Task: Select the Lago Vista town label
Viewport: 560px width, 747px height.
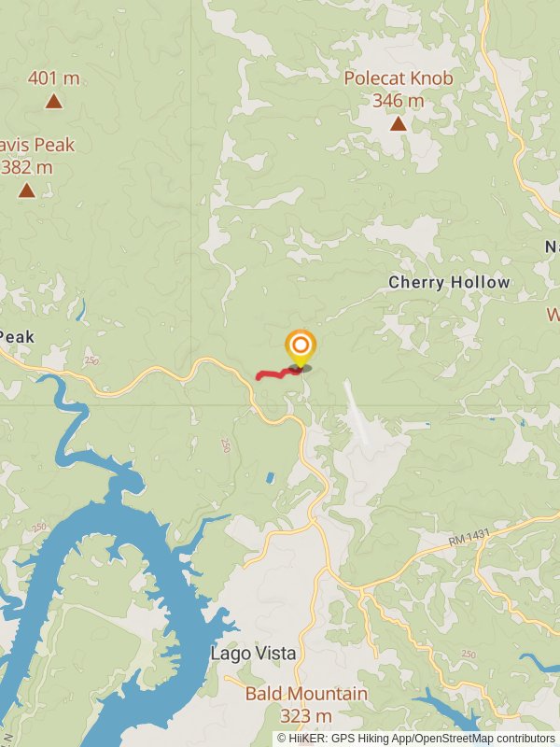Action: 253,653
